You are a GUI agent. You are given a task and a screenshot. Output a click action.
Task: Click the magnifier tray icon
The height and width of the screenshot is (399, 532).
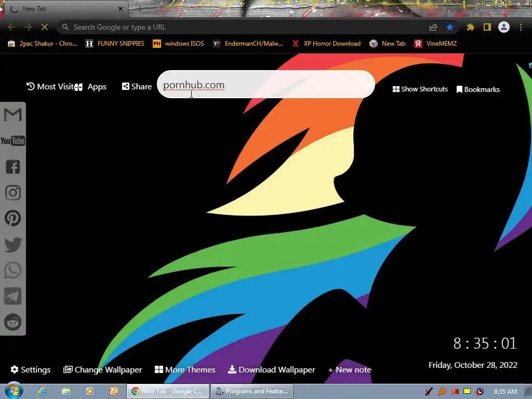[442, 392]
